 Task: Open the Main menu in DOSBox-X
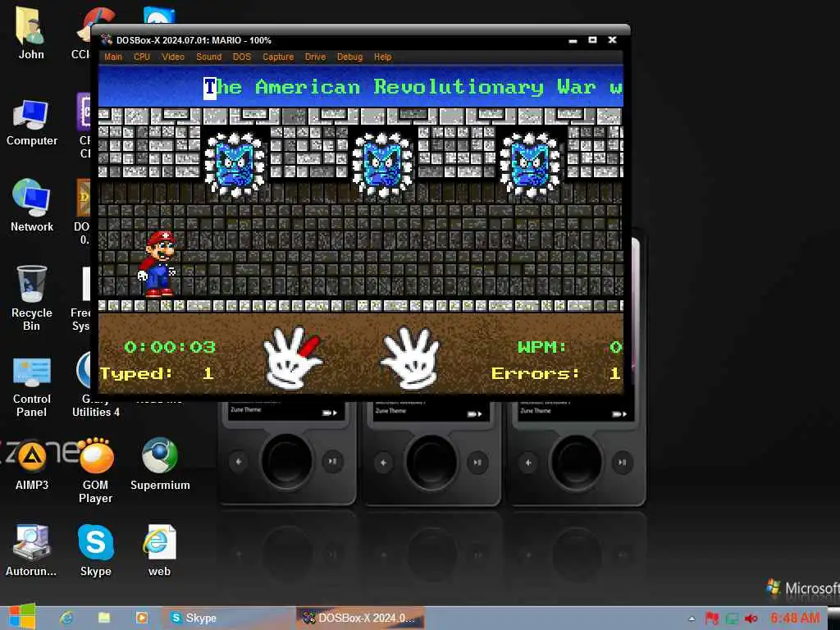click(113, 57)
